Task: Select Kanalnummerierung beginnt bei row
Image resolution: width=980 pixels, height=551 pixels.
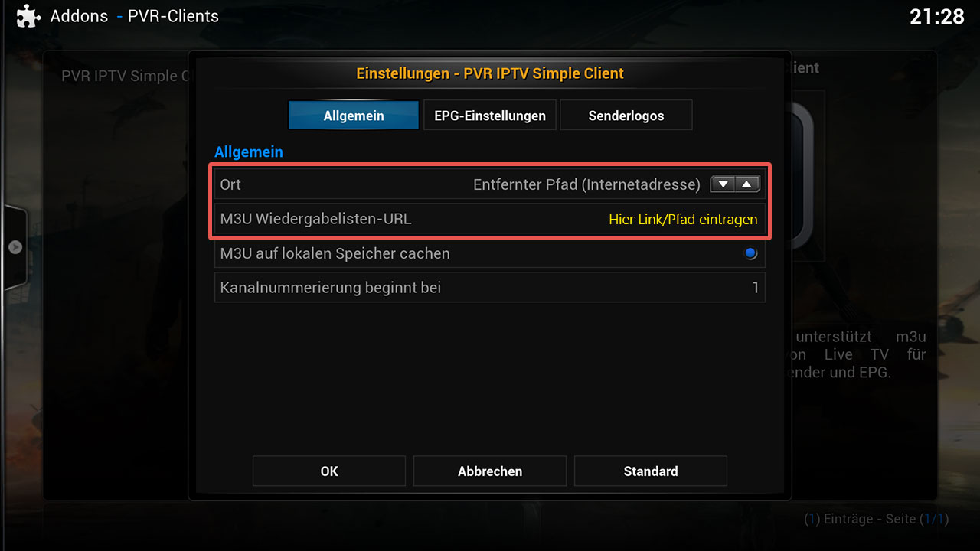Action: click(490, 288)
